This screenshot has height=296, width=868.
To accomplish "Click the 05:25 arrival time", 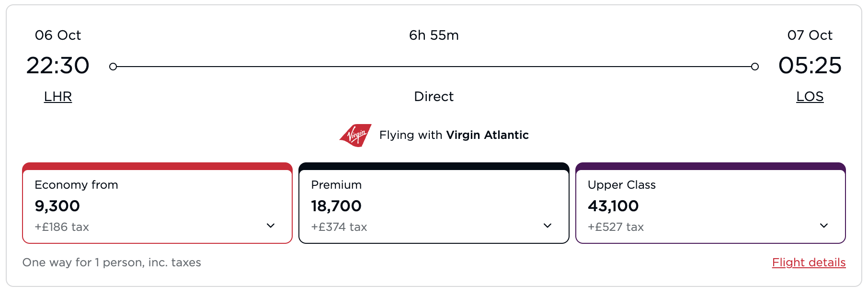I will point(810,65).
